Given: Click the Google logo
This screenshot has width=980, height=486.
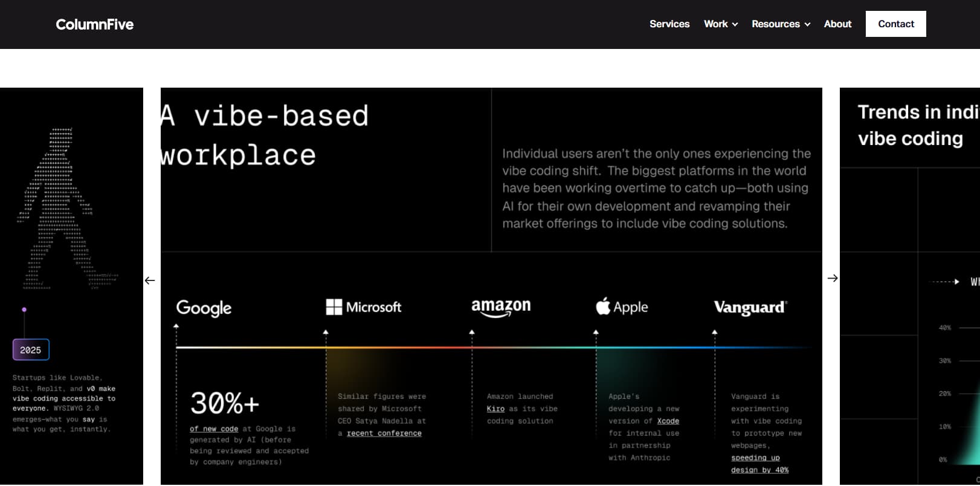Looking at the screenshot, I should (204, 308).
